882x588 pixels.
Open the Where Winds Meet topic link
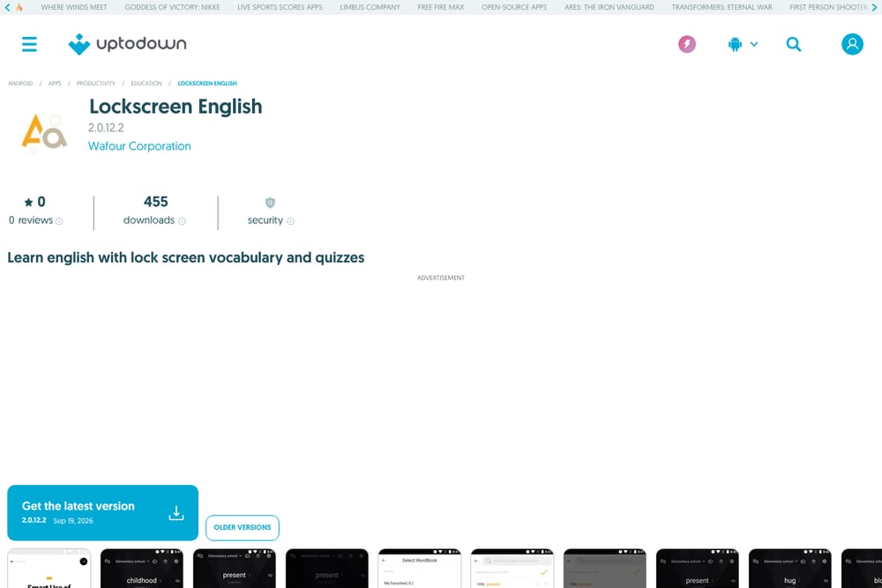(x=74, y=7)
